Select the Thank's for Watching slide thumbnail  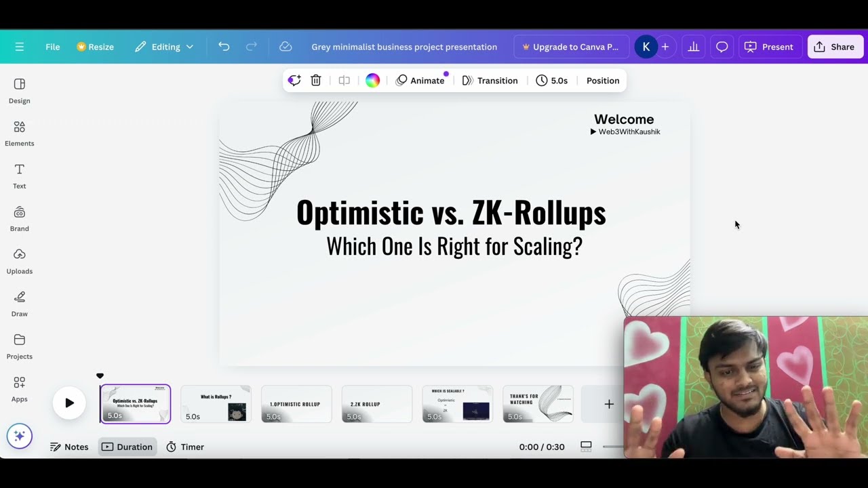tap(538, 404)
